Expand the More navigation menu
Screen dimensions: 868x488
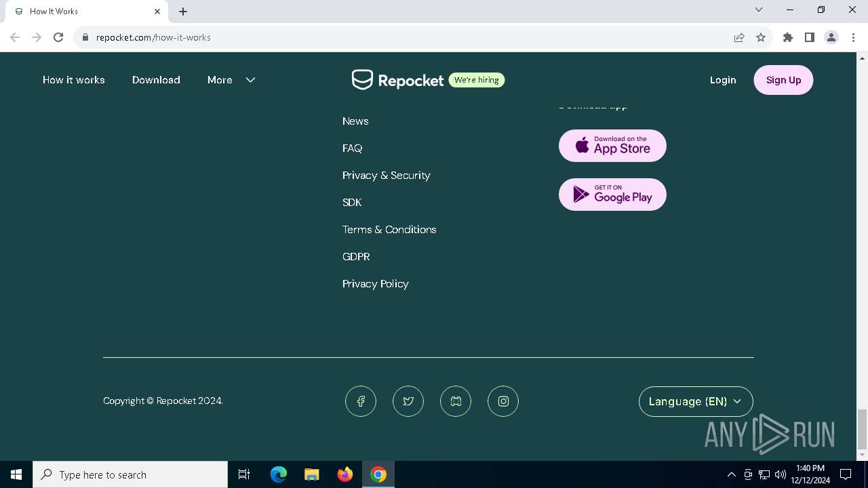click(231, 80)
